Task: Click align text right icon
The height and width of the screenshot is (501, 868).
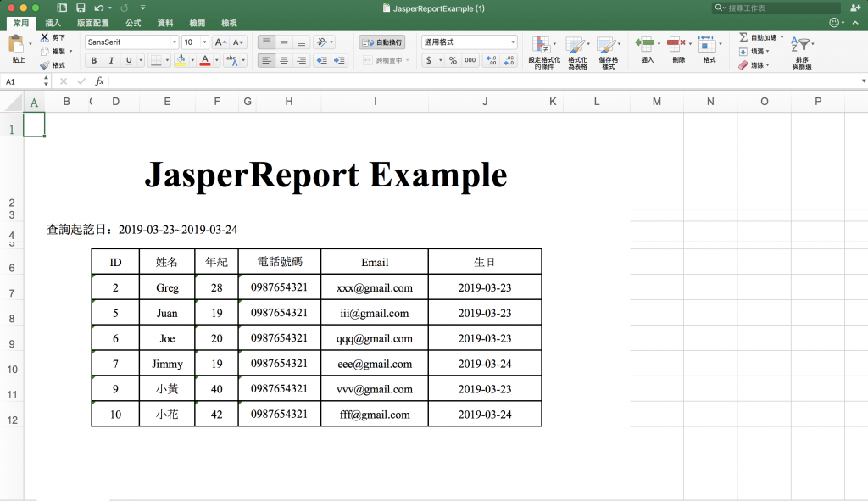Action: 302,60
